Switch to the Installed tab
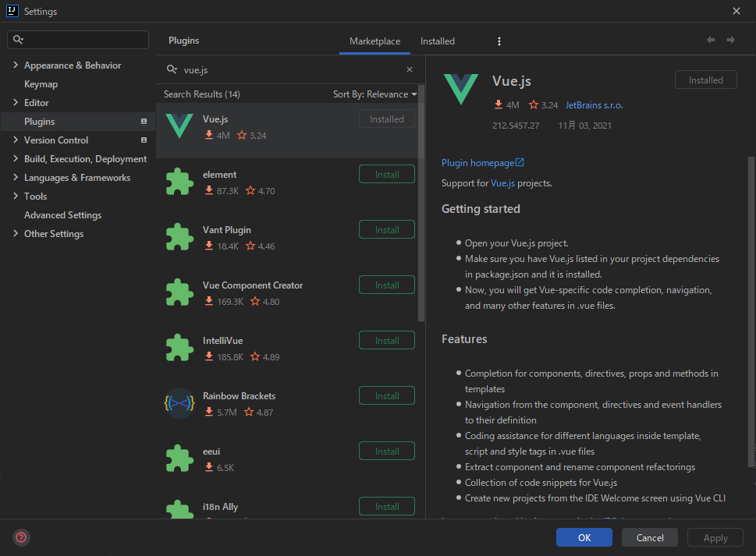 tap(437, 41)
